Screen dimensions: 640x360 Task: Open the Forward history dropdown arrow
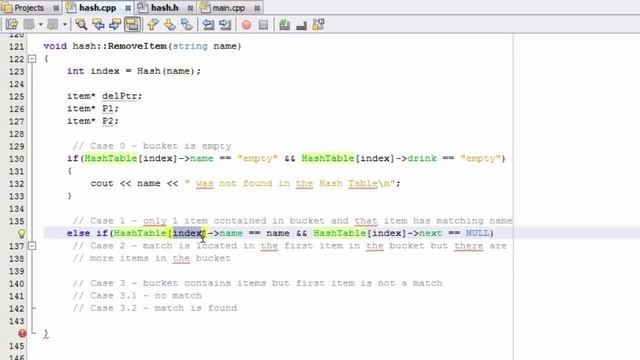tap(64, 24)
